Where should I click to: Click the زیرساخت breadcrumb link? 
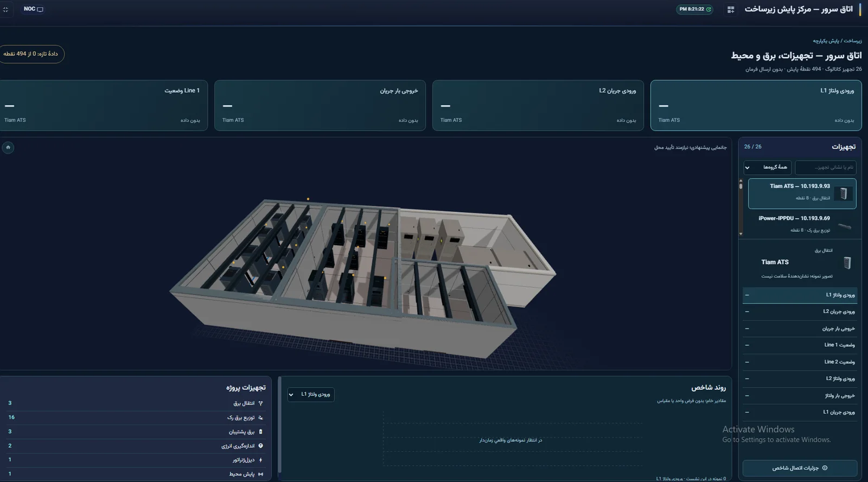coord(853,41)
